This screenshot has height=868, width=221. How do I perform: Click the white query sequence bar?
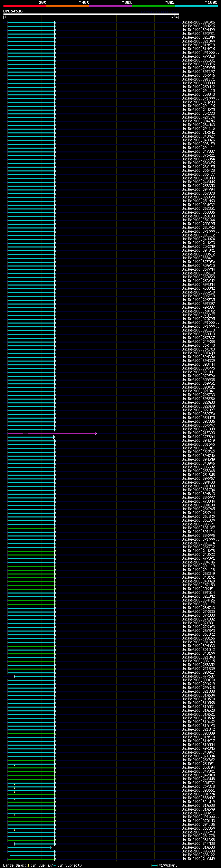[x=91, y=14]
